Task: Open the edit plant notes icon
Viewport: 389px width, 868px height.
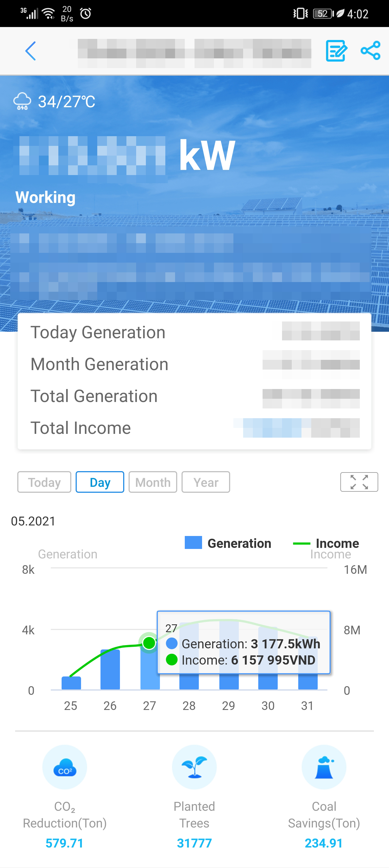Action: [x=336, y=51]
